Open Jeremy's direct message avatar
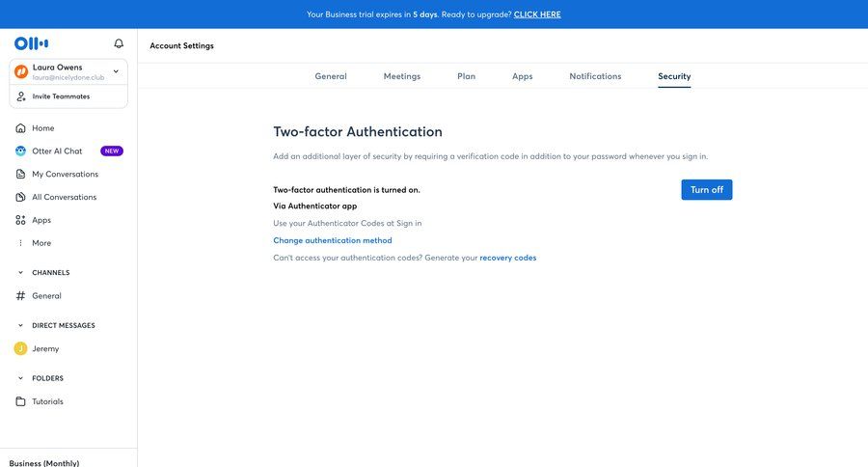The height and width of the screenshot is (467, 868). coord(21,348)
